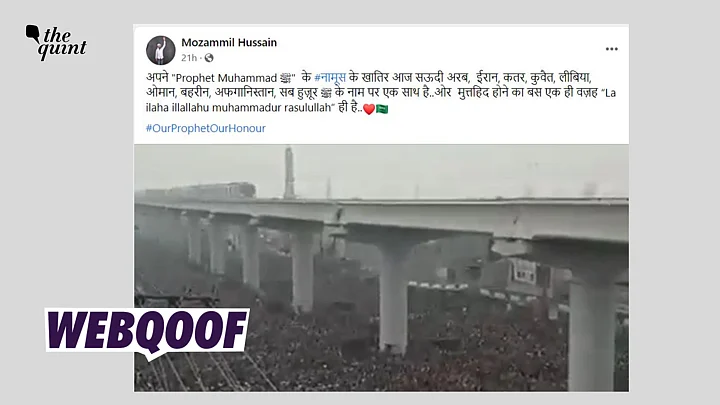Click The Quint logo
The height and width of the screenshot is (405, 720).
(56, 42)
